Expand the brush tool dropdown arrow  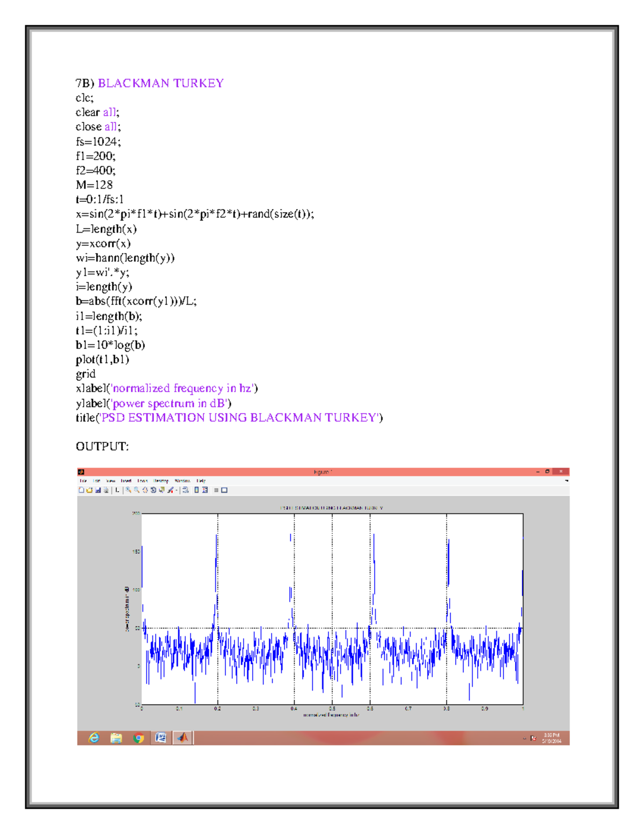click(176, 490)
